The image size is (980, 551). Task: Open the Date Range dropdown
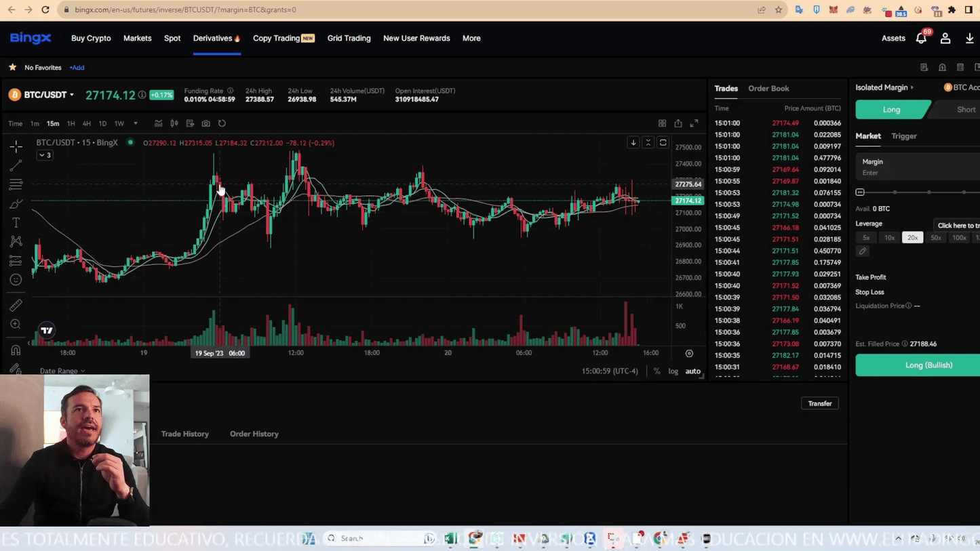point(62,371)
